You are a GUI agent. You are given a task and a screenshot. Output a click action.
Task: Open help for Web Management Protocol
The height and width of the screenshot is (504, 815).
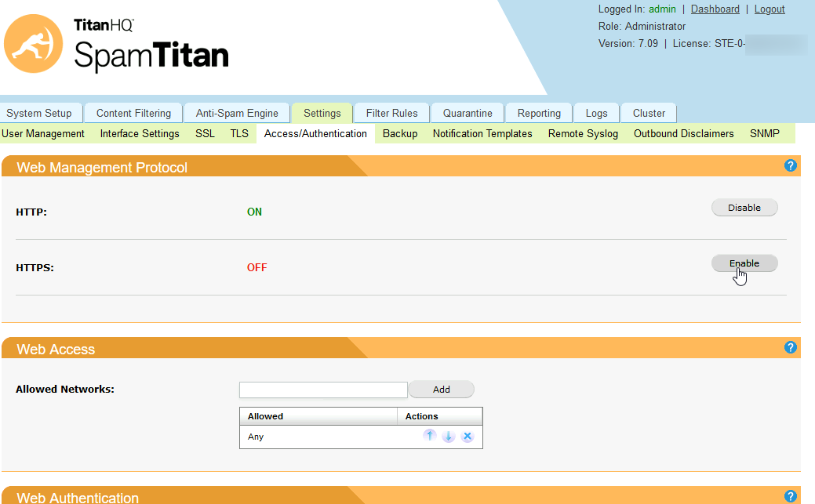click(x=790, y=165)
